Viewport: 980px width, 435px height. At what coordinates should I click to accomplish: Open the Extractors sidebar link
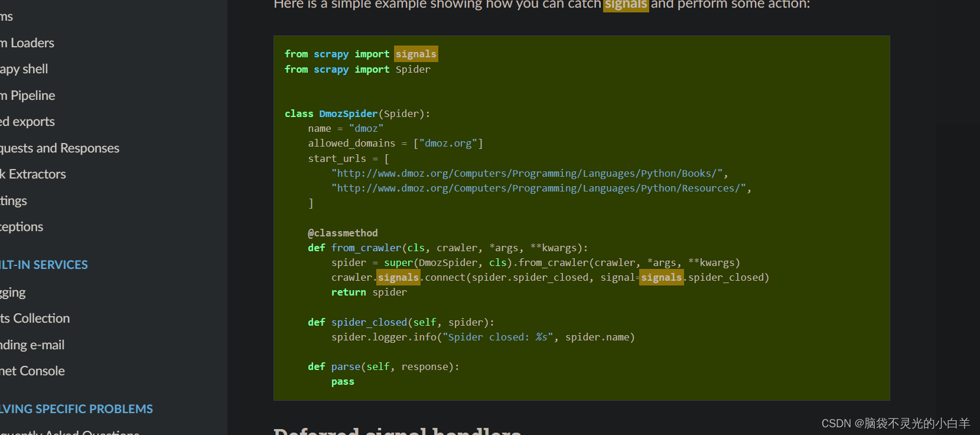point(33,174)
